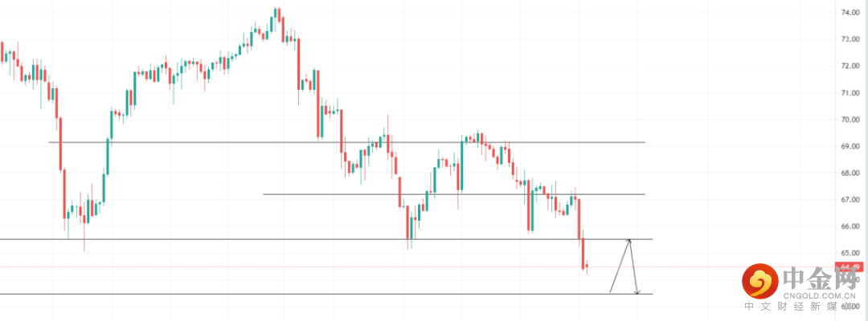Image resolution: width=868 pixels, height=321 pixels.
Task: Click the red 64.49 current price tag
Action: tap(851, 266)
